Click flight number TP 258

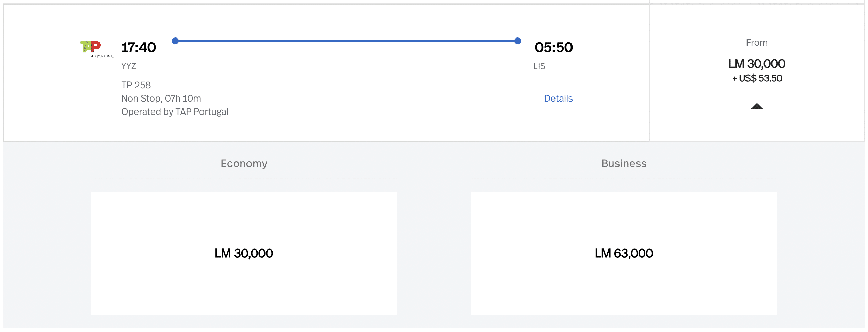[136, 85]
